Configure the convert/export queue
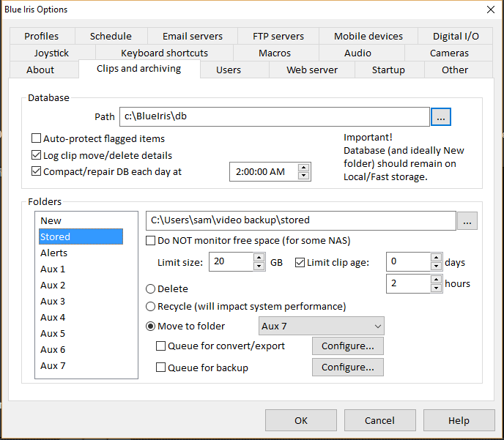 tap(348, 346)
